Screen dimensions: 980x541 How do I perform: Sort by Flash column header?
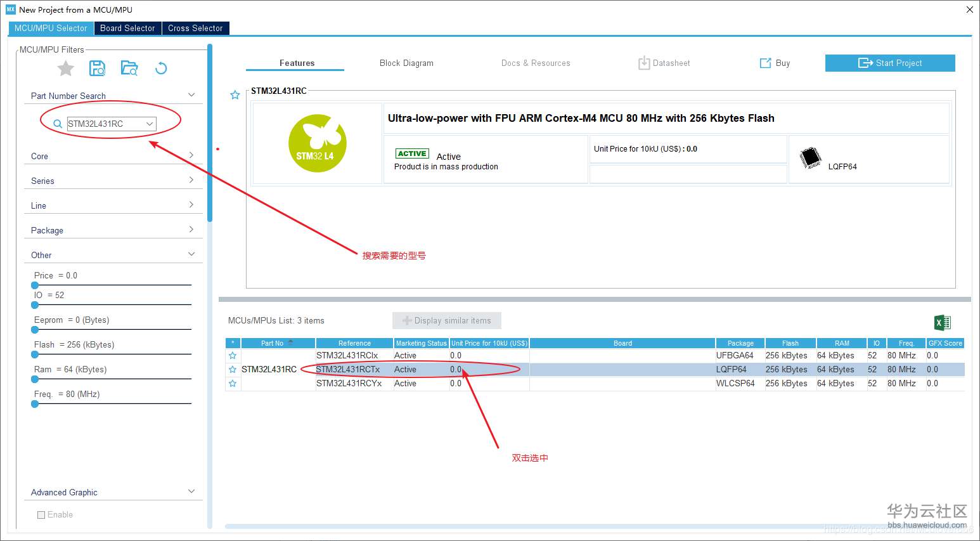tap(790, 343)
